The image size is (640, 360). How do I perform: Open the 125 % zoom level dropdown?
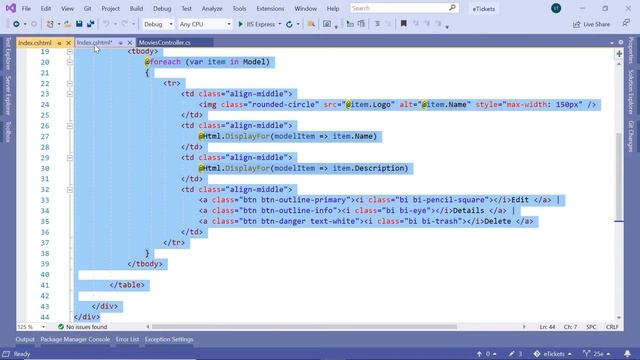pyautogui.click(x=31, y=327)
